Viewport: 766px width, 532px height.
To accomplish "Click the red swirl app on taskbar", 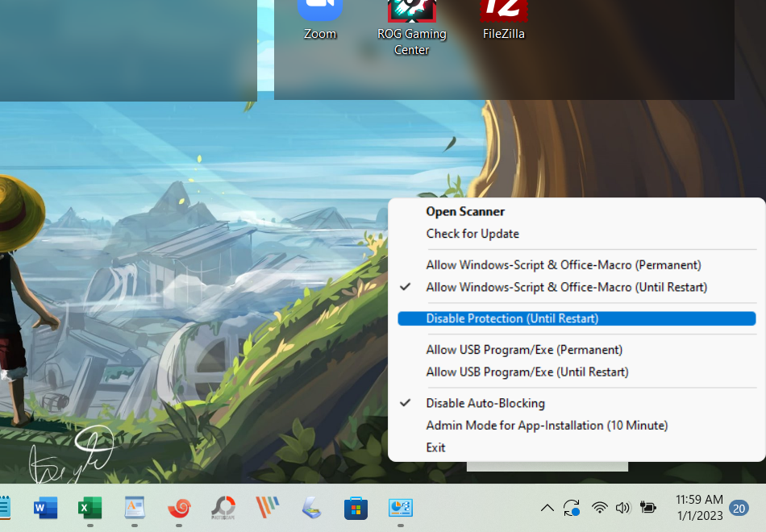I will click(179, 508).
